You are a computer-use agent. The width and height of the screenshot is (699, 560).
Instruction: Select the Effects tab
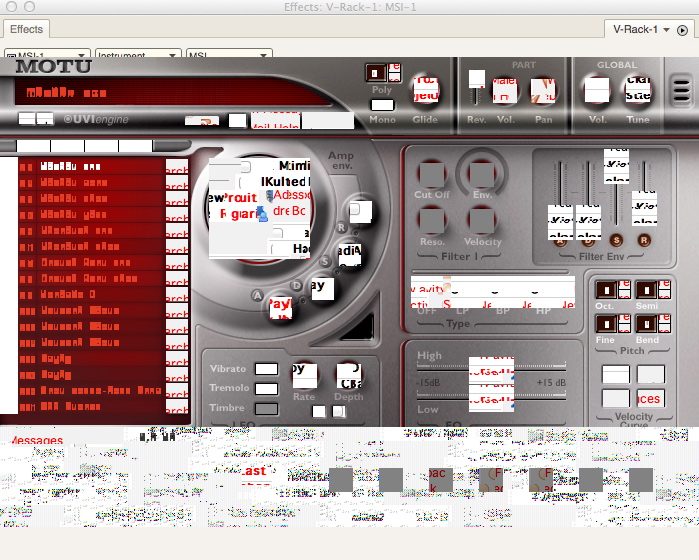26,30
